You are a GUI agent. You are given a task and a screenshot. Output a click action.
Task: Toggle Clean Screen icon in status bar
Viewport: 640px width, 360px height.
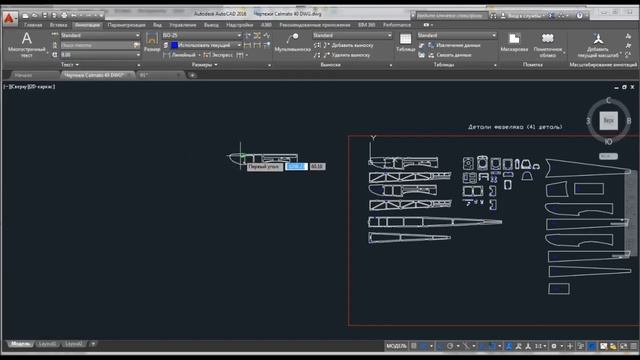[623, 346]
